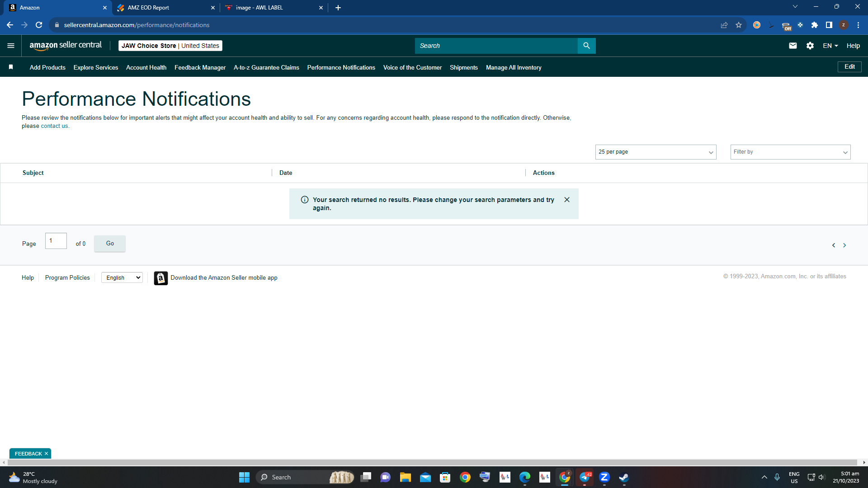Open Shipments in the navigation bar
The image size is (868, 488).
[x=463, y=67]
